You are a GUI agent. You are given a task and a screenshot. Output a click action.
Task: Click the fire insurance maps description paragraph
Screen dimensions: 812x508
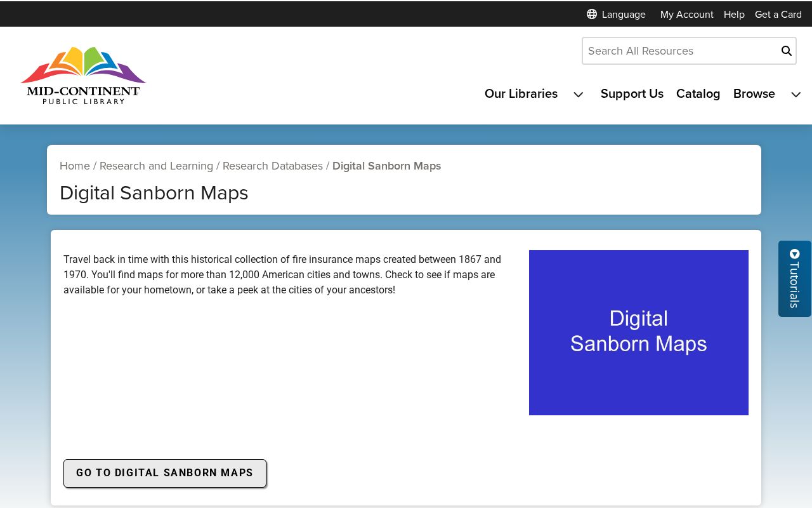click(x=283, y=275)
